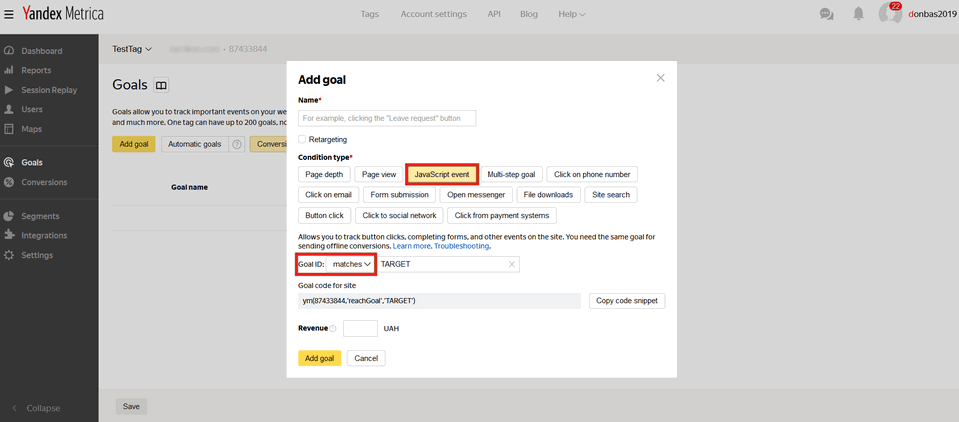
Task: Select File downloads condition type
Action: point(549,195)
